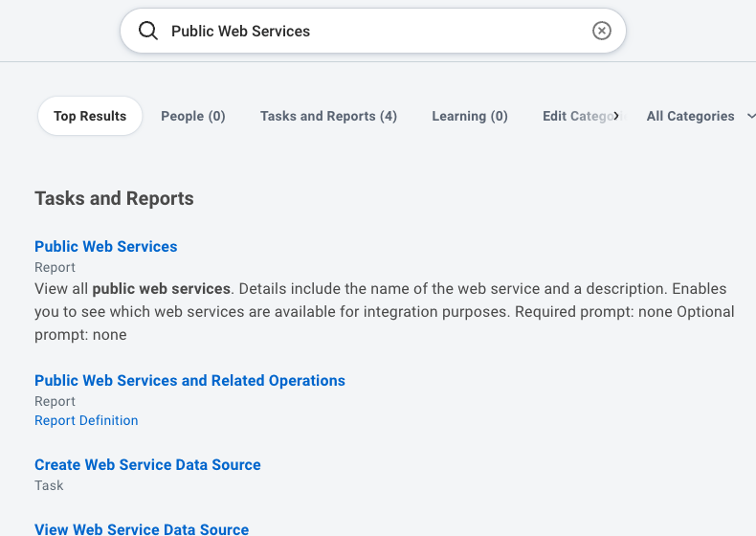This screenshot has width=756, height=536.
Task: Open the Public Web Services report
Action: pos(106,247)
